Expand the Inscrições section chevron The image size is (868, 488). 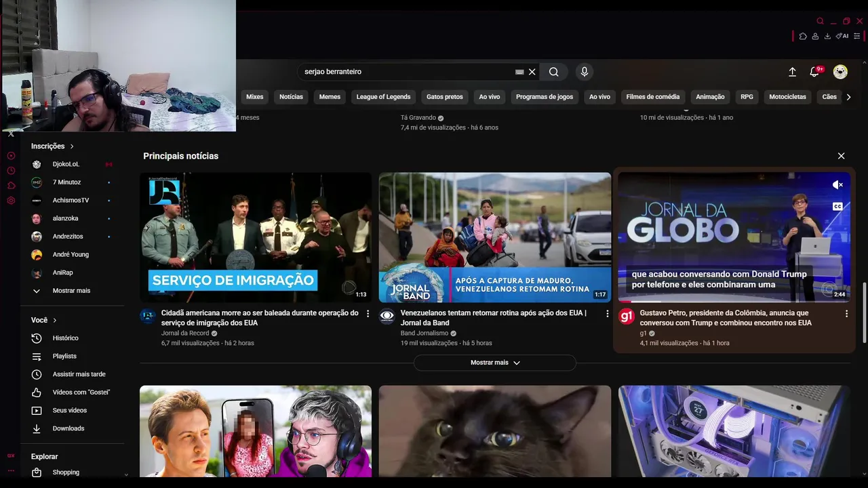[72, 146]
